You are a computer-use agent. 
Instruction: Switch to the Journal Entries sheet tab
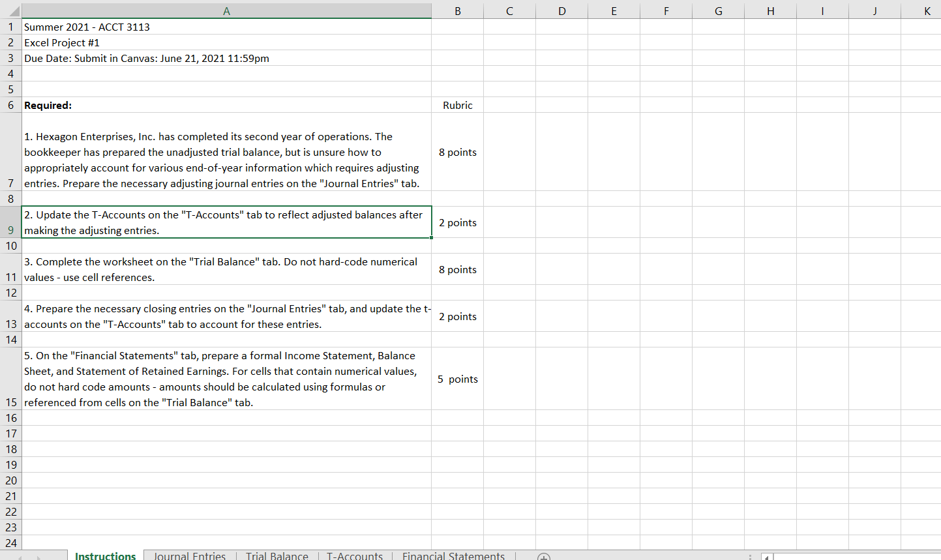pos(189,555)
